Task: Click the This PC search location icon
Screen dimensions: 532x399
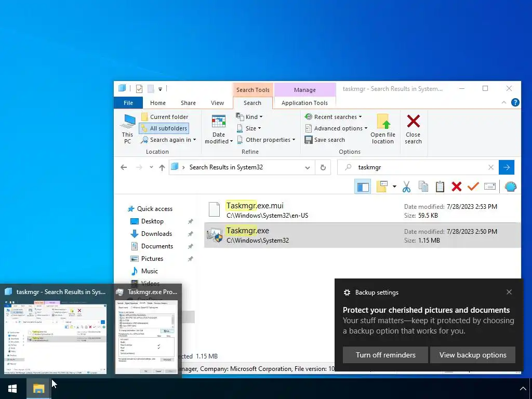Action: click(128, 129)
